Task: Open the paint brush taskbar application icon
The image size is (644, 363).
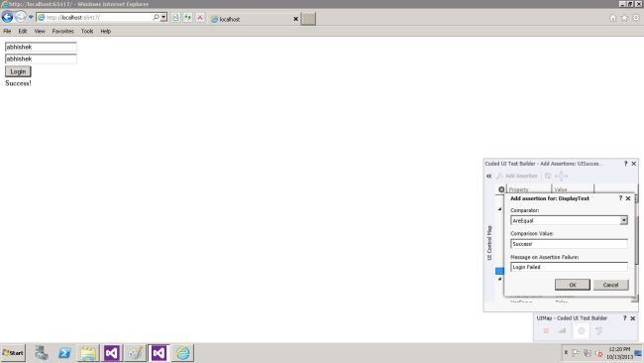Action: [135, 353]
